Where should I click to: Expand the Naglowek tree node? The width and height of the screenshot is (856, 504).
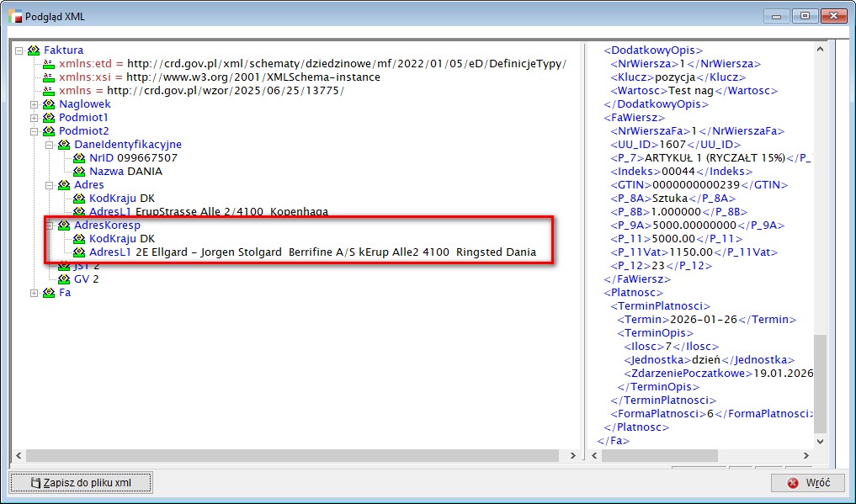pos(35,104)
